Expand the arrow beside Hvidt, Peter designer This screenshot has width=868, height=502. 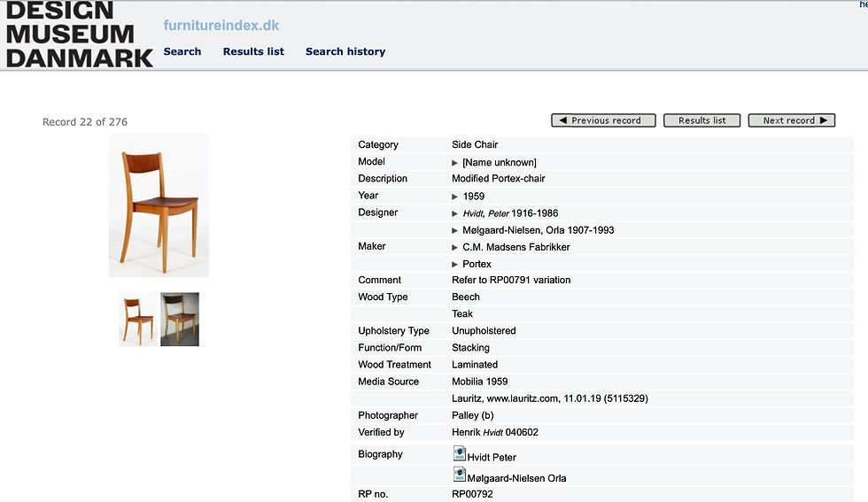coord(454,213)
